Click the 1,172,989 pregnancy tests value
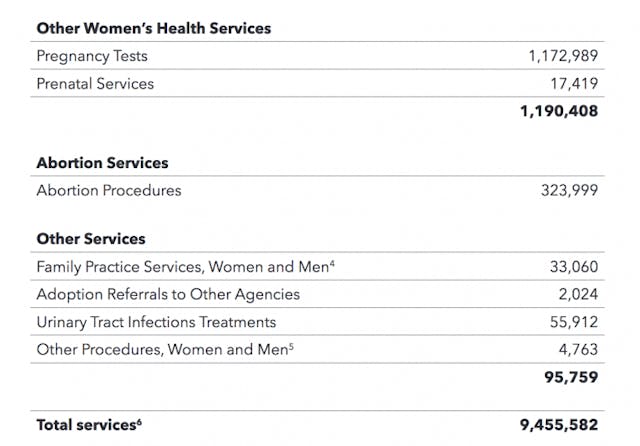Viewport: 640px width, 446px height. pos(563,57)
